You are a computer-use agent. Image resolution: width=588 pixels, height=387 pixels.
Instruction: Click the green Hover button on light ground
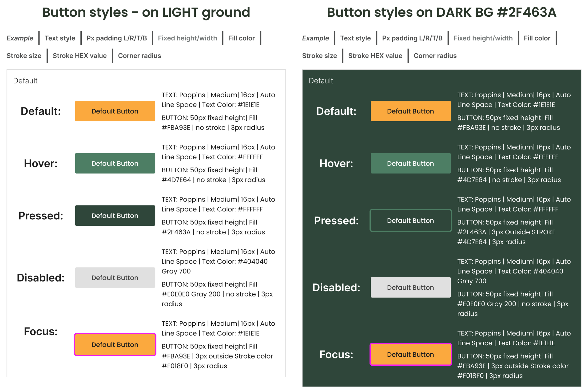pyautogui.click(x=115, y=163)
